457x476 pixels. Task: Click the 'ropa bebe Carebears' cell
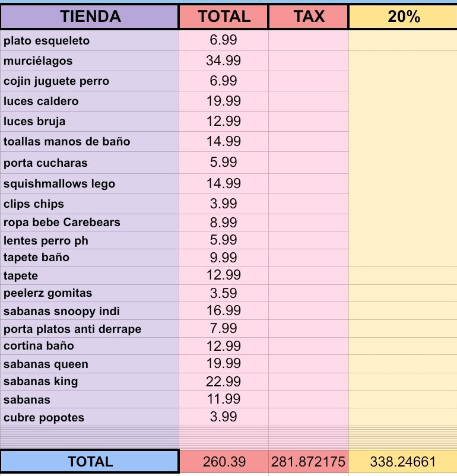click(90, 223)
